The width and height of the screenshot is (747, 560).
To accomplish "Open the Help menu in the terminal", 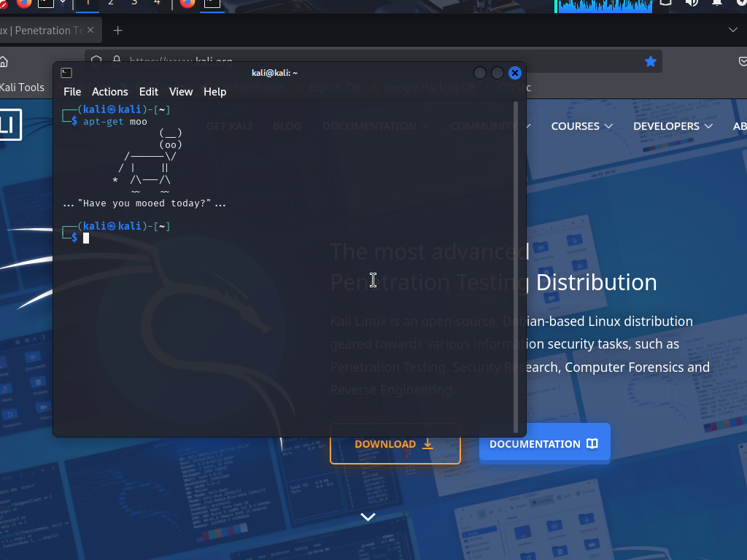I will click(x=215, y=92).
